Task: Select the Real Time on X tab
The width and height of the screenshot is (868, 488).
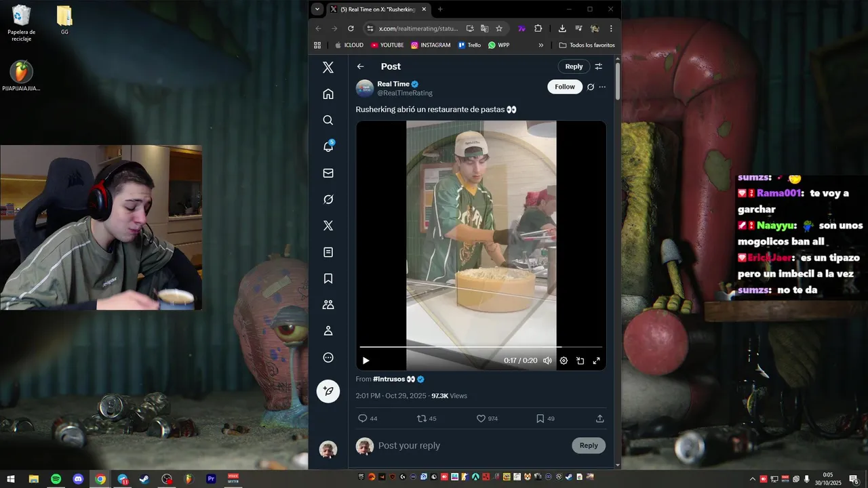Action: coord(377,9)
